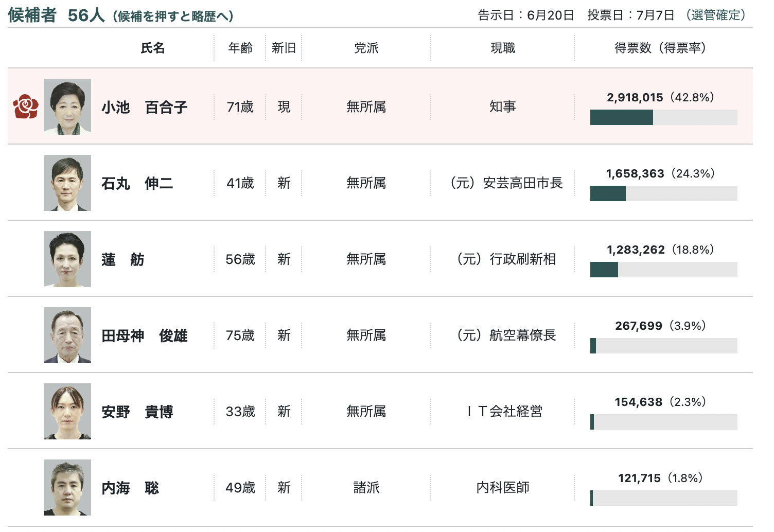Viewport: 774px width, 532px height.
Task: Select the candidate name 田母神 俊雄
Action: click(144, 335)
